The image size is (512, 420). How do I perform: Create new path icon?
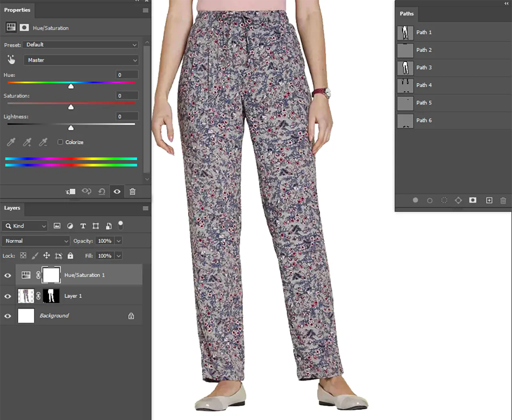489,200
